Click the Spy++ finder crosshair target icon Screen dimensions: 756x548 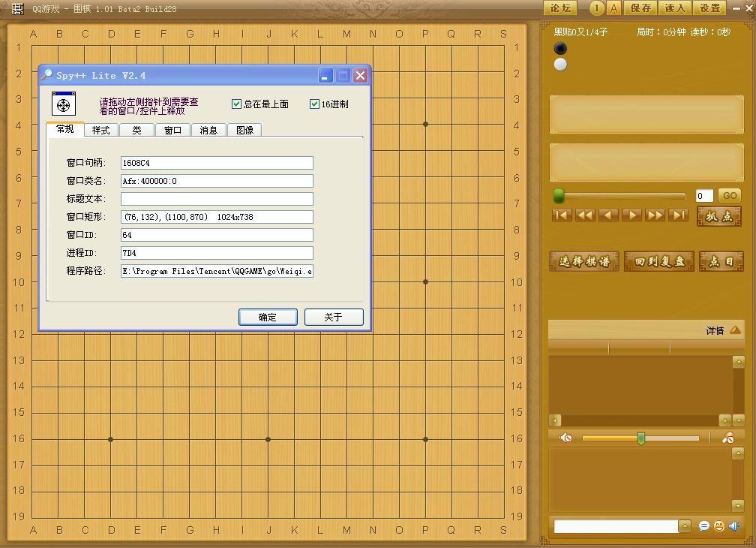coord(64,104)
